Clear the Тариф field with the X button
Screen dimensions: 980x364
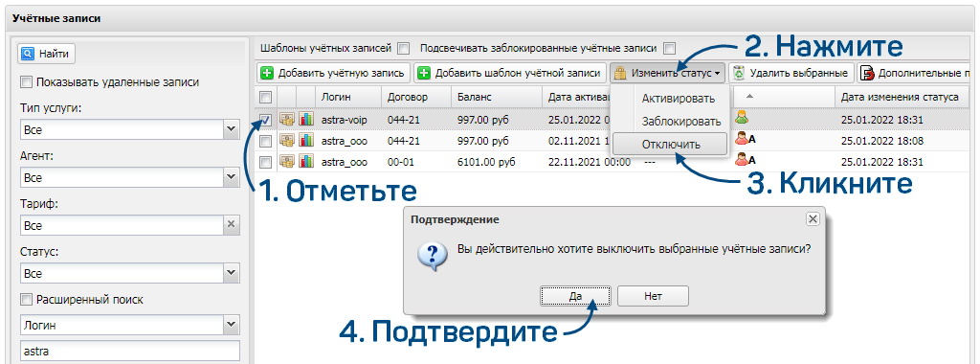point(232,225)
